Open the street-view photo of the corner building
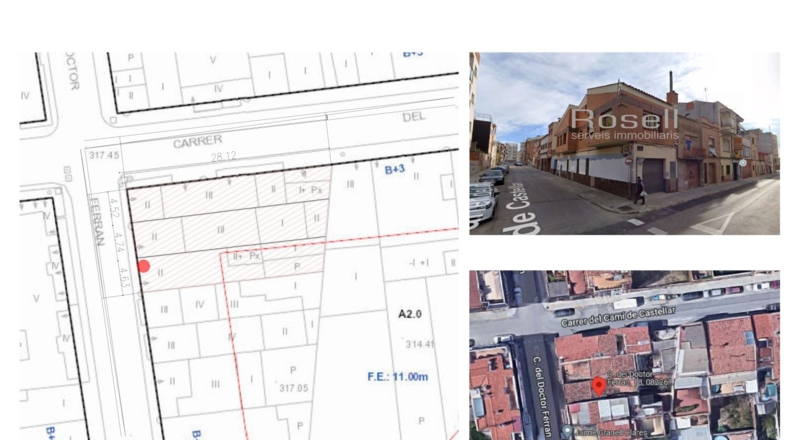This screenshot has width=790, height=440. [624, 144]
